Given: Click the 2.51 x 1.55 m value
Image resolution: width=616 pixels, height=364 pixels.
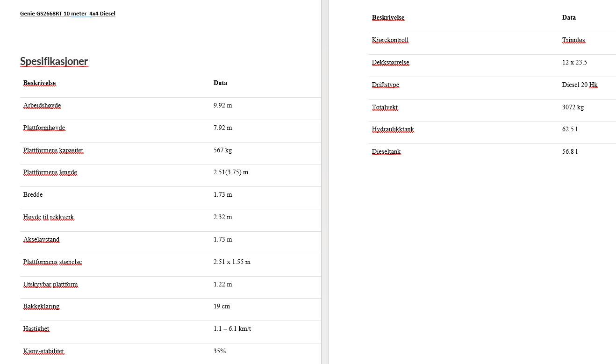Looking at the screenshot, I should point(232,262).
